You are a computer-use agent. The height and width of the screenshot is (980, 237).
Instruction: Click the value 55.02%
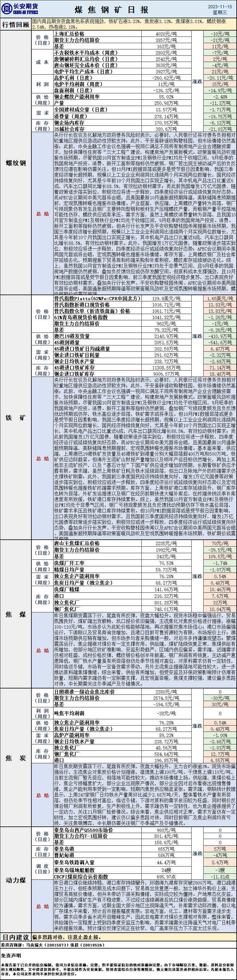[x=166, y=97]
